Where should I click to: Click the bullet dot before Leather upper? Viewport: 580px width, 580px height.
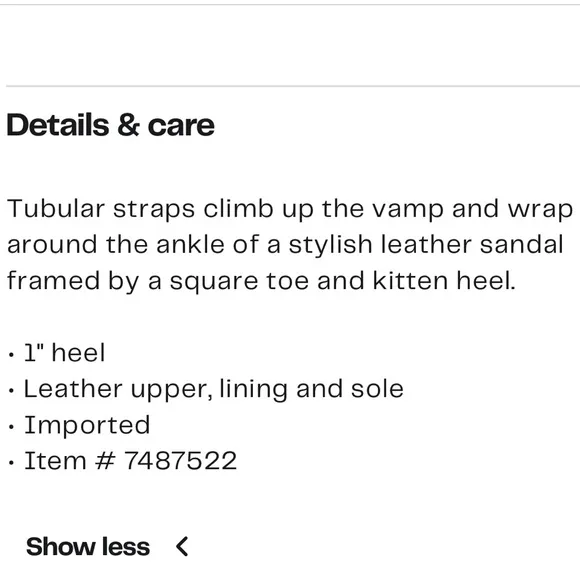coord(11,391)
